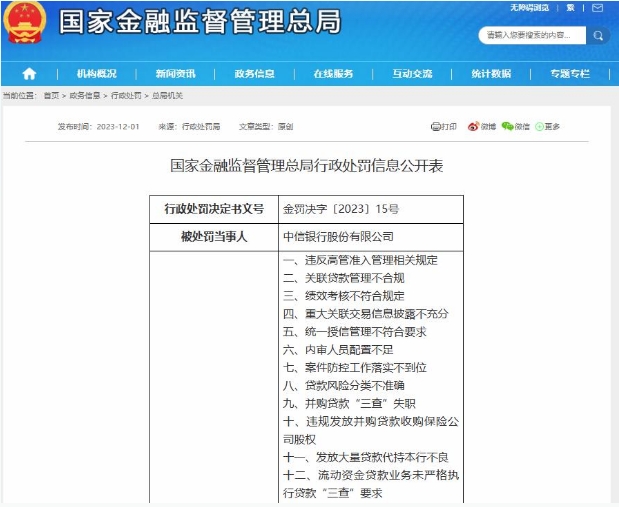Click the 无障碍浏览 link
The height and width of the screenshot is (507, 619).
(529, 8)
